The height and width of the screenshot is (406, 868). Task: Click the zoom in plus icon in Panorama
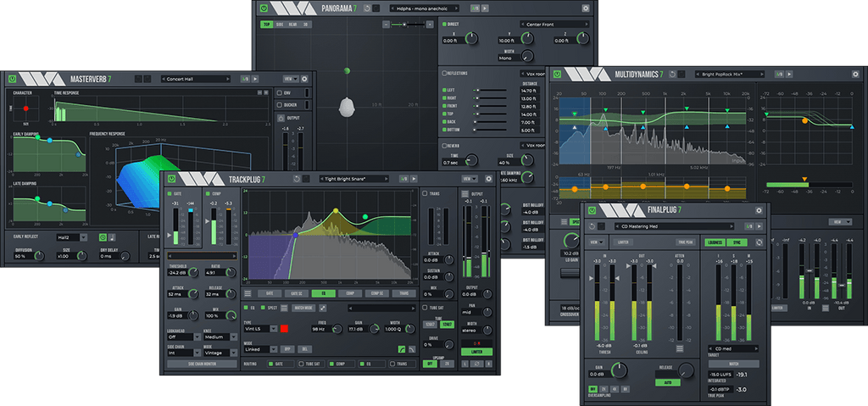coord(428,25)
